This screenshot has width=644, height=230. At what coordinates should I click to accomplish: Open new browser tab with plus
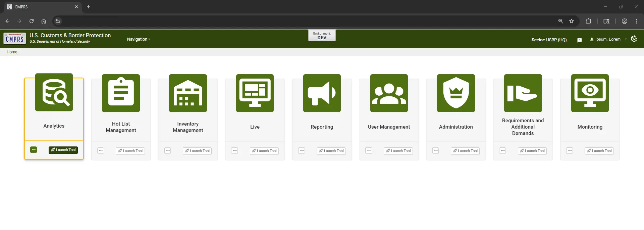[x=89, y=7]
